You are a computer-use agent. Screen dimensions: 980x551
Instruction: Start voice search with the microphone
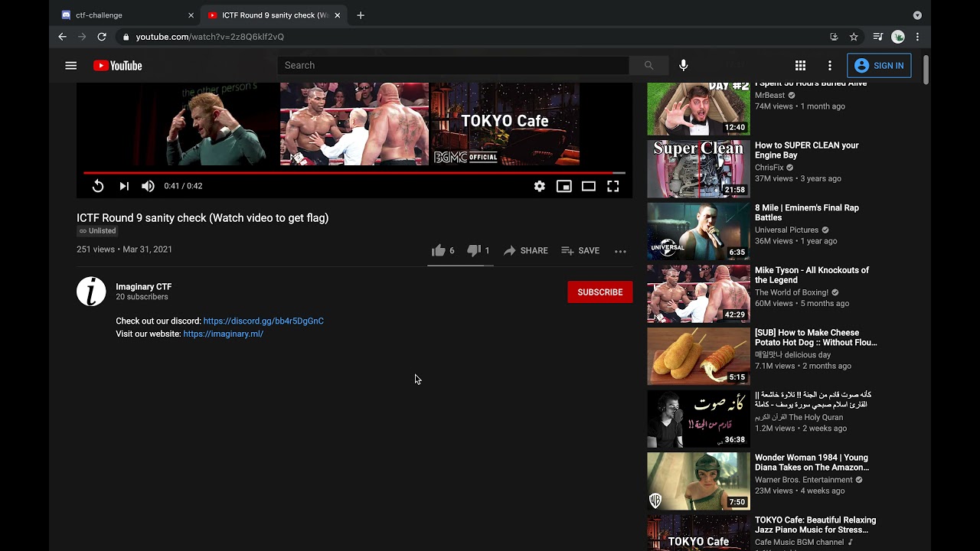click(x=684, y=66)
